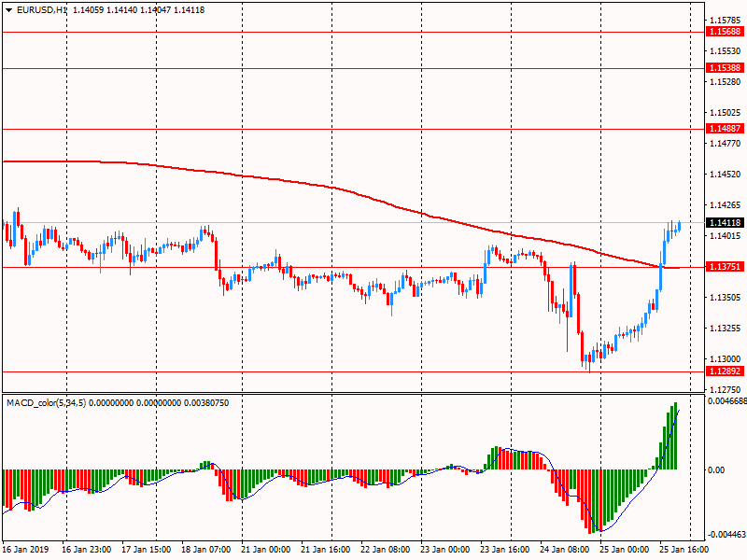Select the horizontal level line at 1.14887
Screen dimensions: 747x560
point(353,129)
